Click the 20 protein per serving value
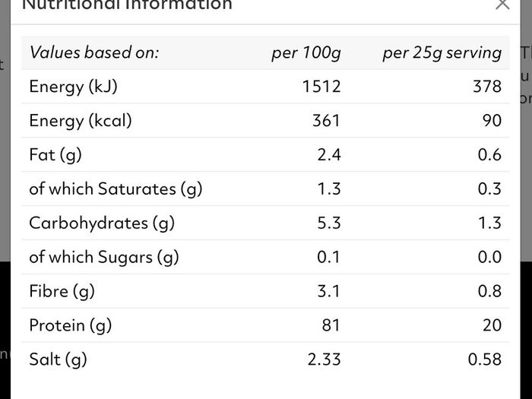The width and height of the screenshot is (532, 399). tap(492, 325)
